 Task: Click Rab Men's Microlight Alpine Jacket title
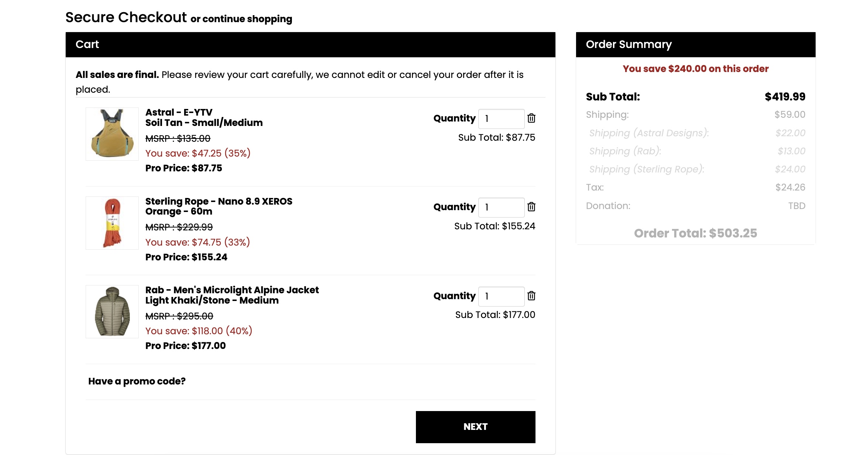(x=232, y=290)
